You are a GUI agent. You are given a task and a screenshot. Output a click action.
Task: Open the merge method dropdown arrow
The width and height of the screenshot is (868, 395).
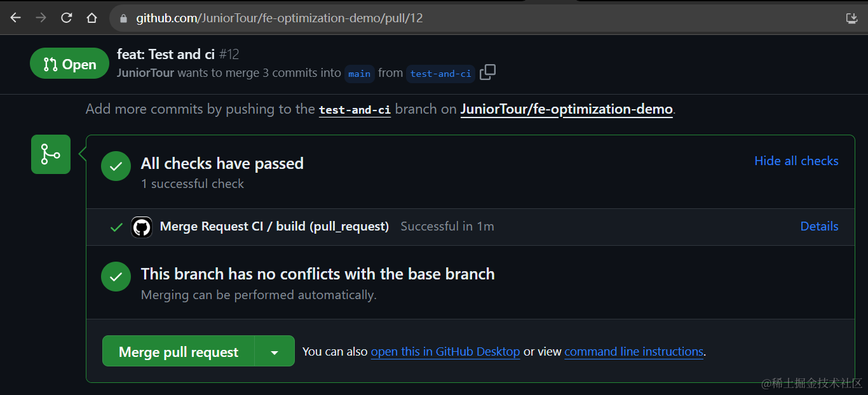tap(275, 352)
